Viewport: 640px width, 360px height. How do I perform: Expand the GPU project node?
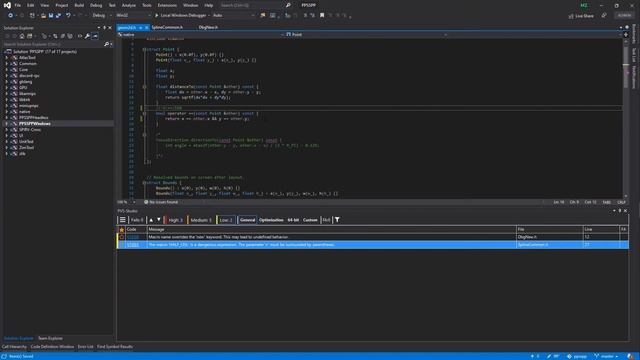click(x=7, y=87)
